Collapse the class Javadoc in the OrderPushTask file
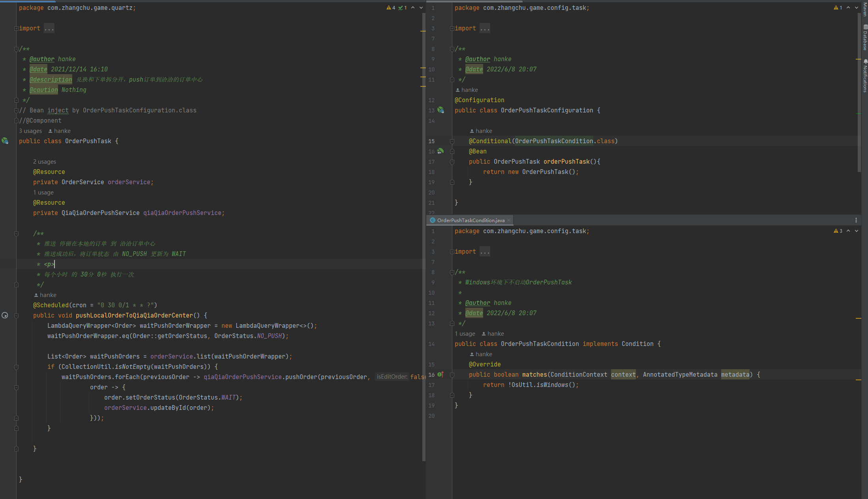This screenshot has height=499, width=868. pos(16,49)
